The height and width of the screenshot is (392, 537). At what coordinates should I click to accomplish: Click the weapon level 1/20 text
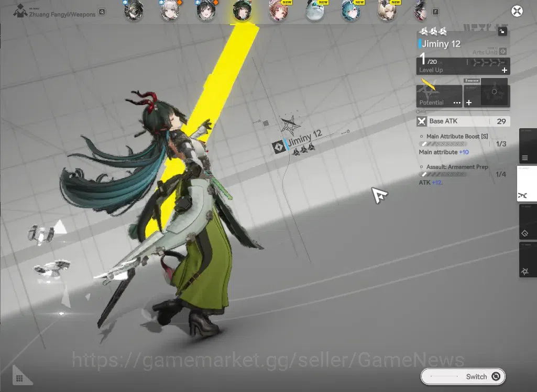(x=428, y=59)
